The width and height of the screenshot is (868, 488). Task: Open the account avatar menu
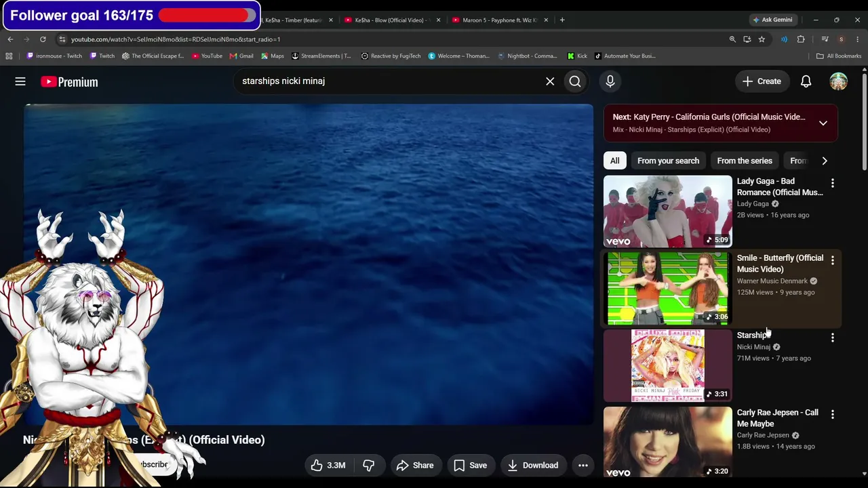(839, 81)
